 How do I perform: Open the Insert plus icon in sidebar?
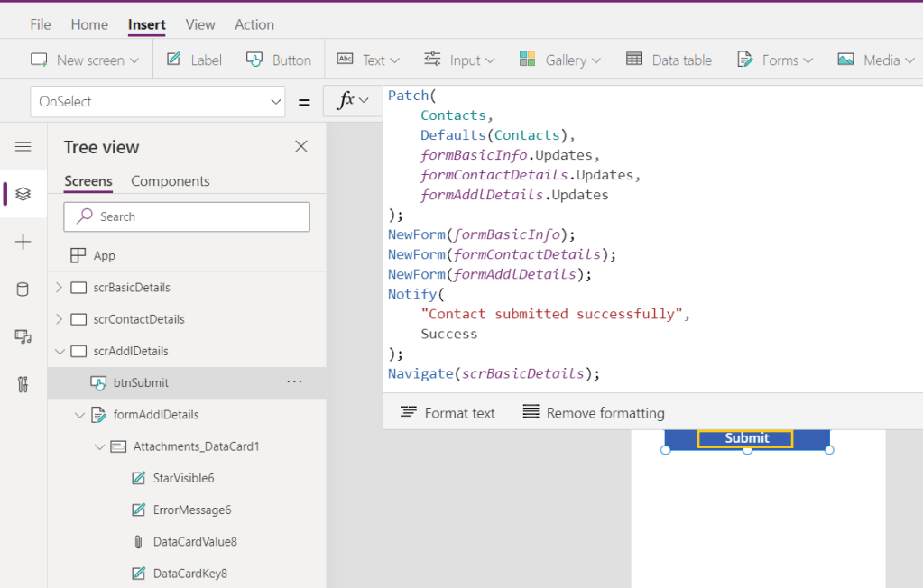click(x=23, y=242)
